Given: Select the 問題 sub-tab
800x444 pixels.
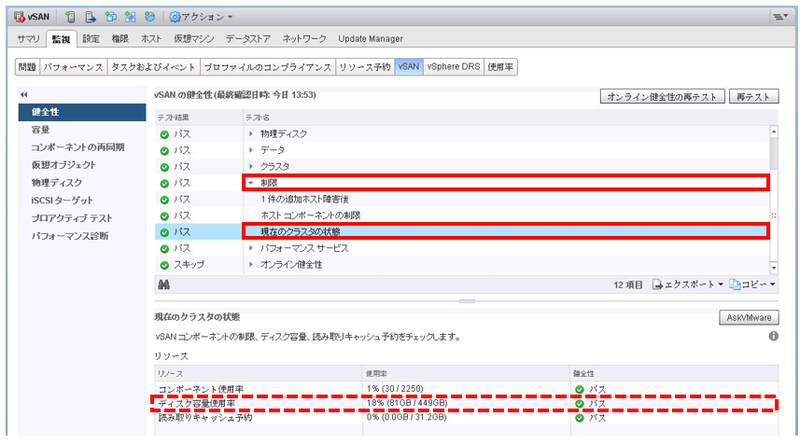Looking at the screenshot, I should [27, 67].
